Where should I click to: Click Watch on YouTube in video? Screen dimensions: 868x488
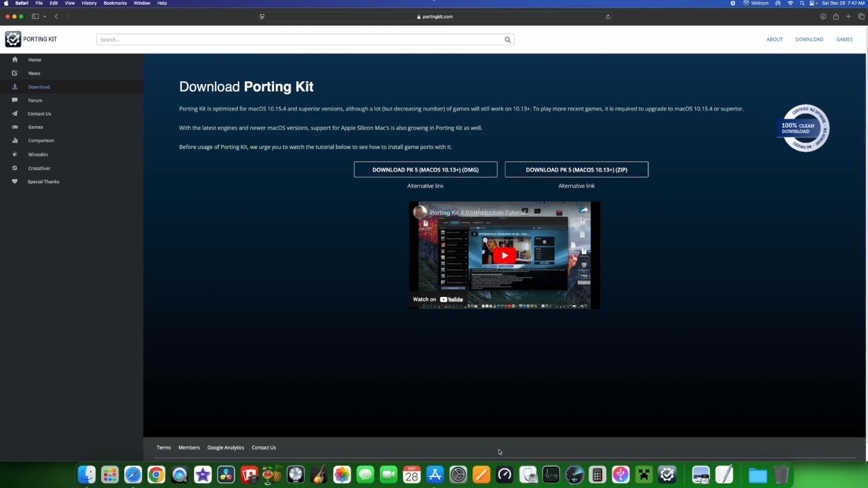click(438, 299)
